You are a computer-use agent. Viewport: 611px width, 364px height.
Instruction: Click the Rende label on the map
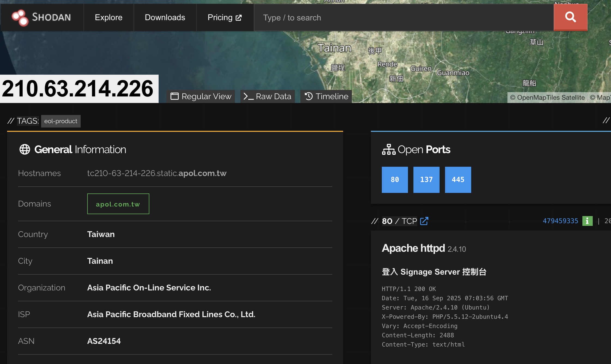pyautogui.click(x=387, y=64)
